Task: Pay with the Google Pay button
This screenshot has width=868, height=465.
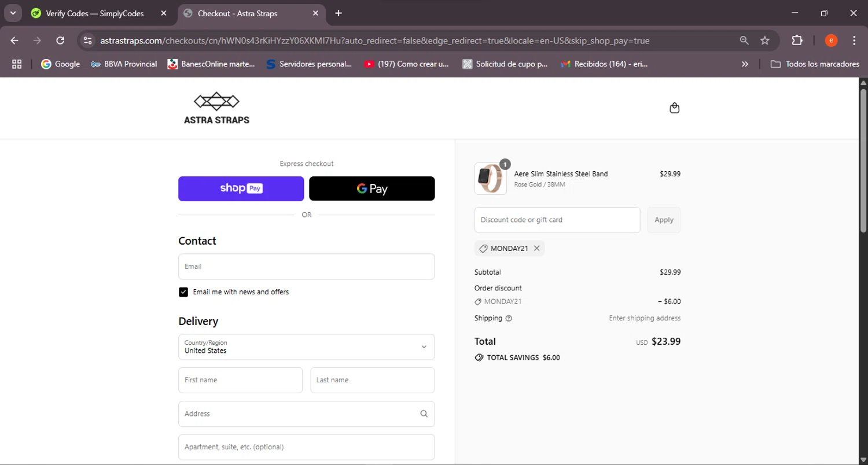Action: [372, 189]
